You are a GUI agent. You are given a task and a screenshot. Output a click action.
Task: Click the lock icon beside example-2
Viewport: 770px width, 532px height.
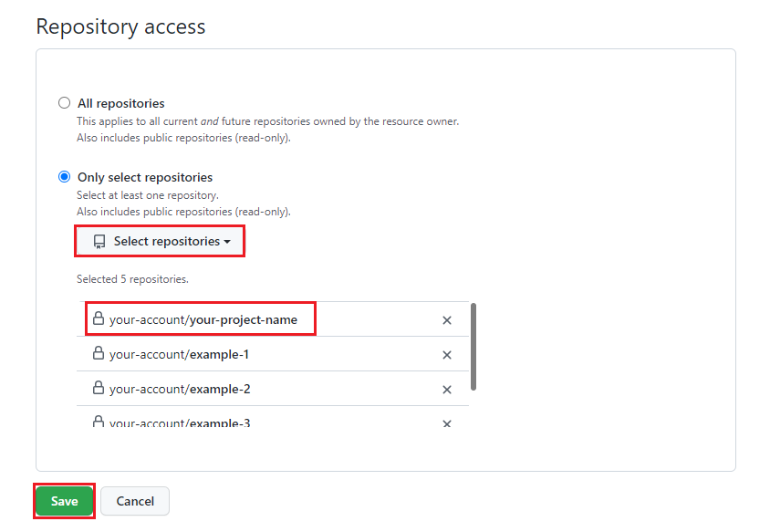[98, 389]
